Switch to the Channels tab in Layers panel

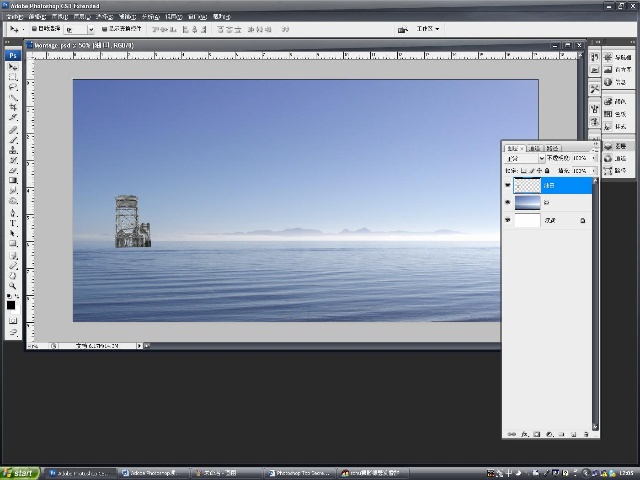click(x=534, y=148)
